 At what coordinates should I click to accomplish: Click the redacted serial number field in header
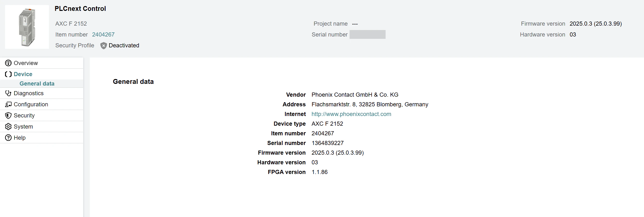click(x=367, y=35)
